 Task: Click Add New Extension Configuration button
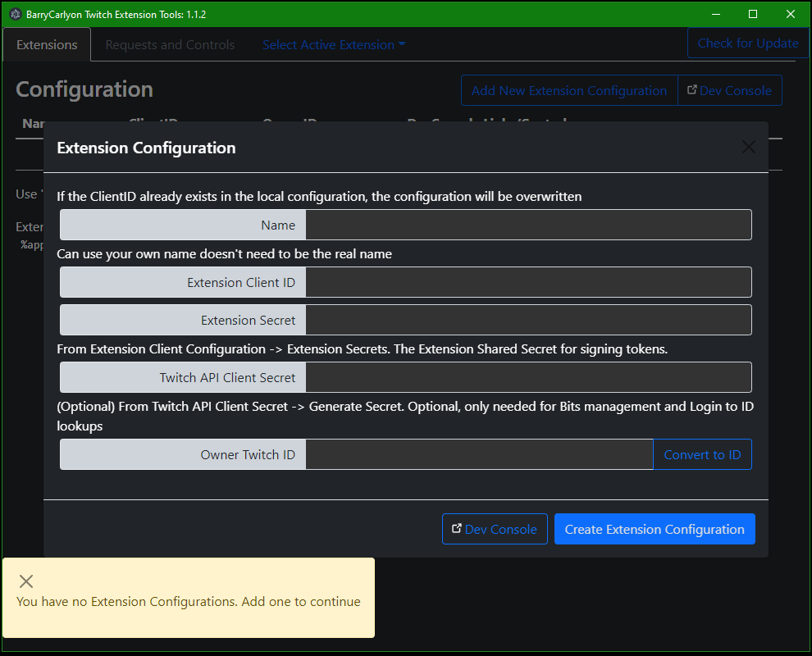[569, 90]
